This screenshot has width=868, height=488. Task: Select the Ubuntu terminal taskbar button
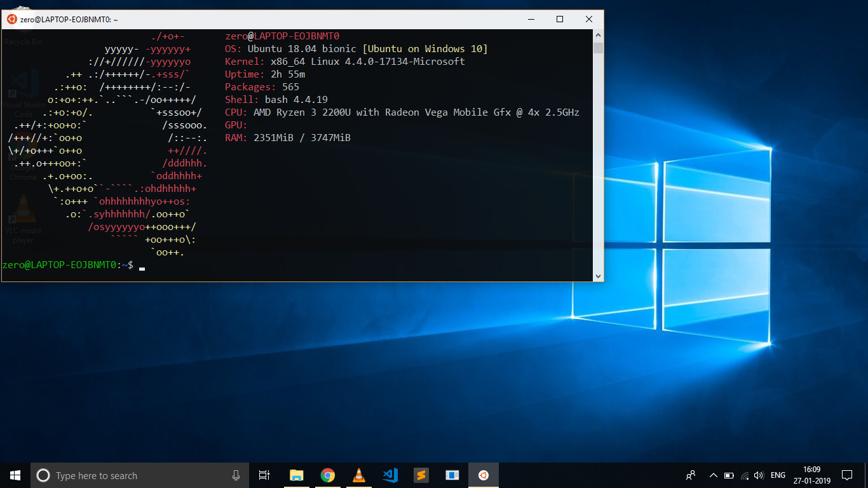coord(484,475)
